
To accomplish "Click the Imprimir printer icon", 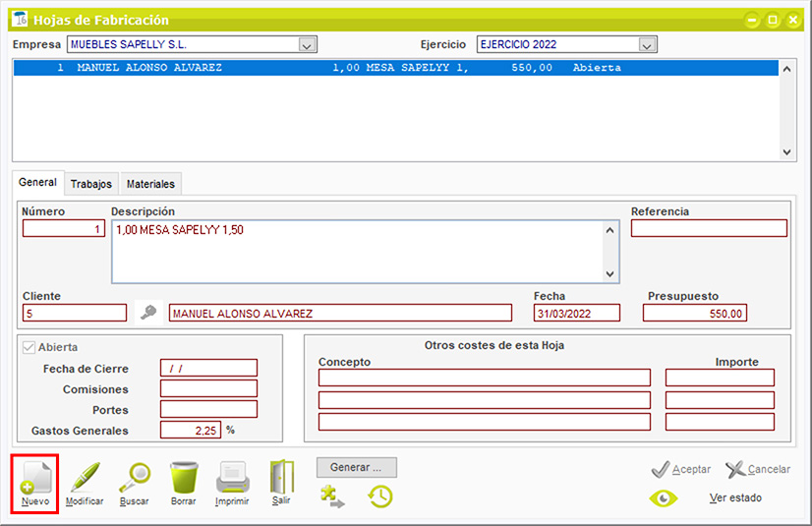I will click(233, 478).
